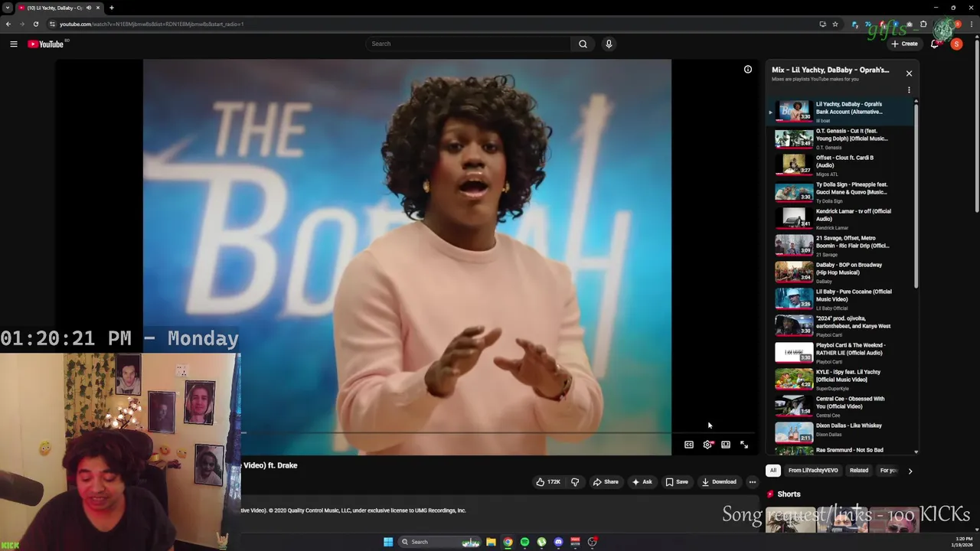The image size is (980, 551).
Task: Open Windows Start menu
Action: click(388, 542)
